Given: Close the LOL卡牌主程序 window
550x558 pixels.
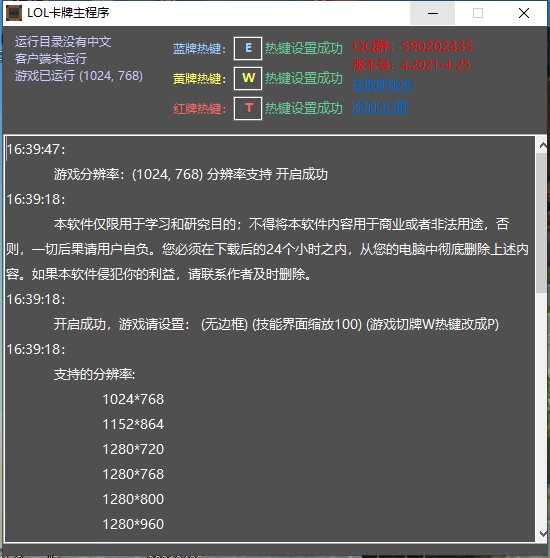Looking at the screenshot, I should pos(524,14).
